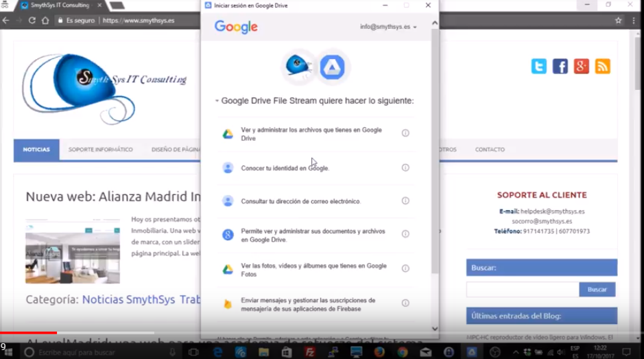644x359 pixels.
Task: Click the Google Plus icon
Action: [x=582, y=67]
